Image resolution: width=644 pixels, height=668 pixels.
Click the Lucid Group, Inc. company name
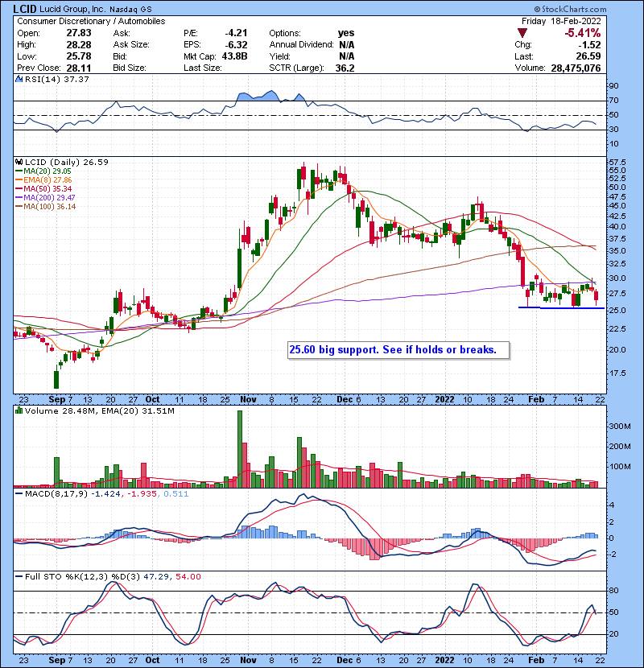pyautogui.click(x=72, y=9)
